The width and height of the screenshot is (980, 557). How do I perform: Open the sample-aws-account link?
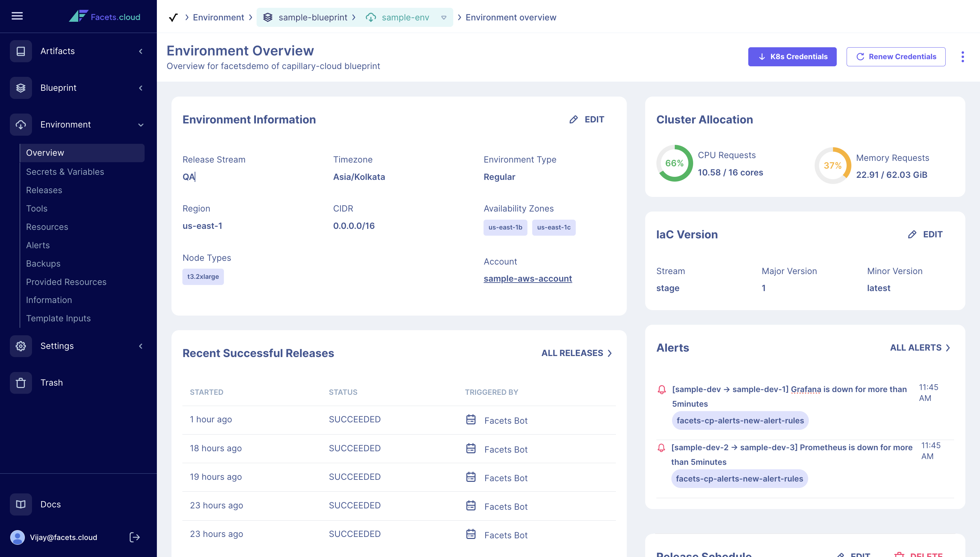pos(527,278)
